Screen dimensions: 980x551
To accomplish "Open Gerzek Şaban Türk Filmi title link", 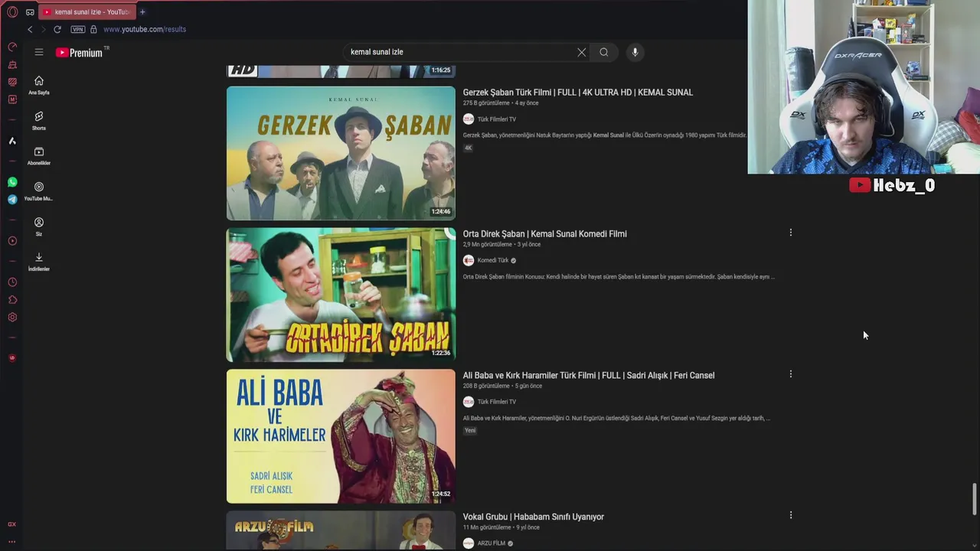I will point(578,93).
